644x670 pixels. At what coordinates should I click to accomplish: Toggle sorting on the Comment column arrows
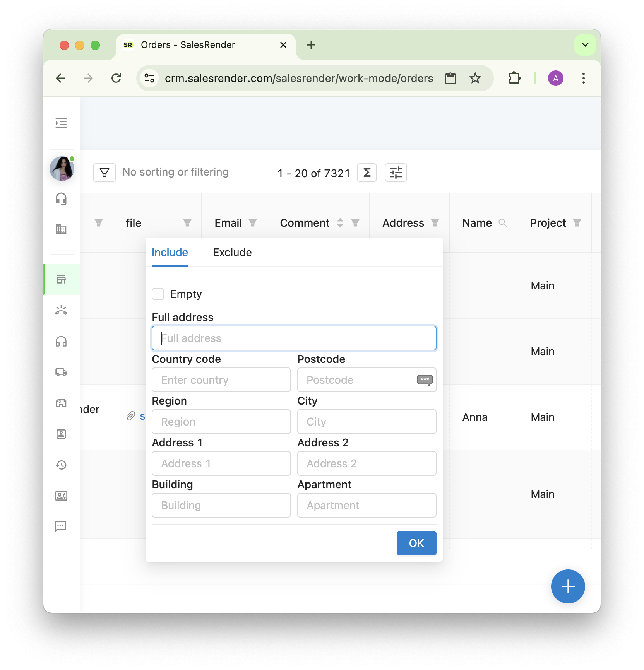[x=340, y=223]
